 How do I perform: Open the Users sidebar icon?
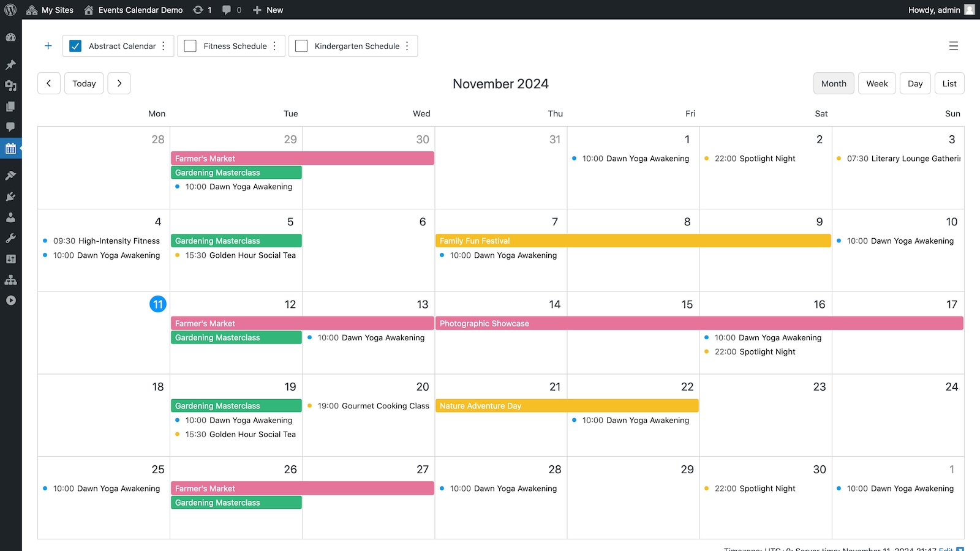point(10,217)
